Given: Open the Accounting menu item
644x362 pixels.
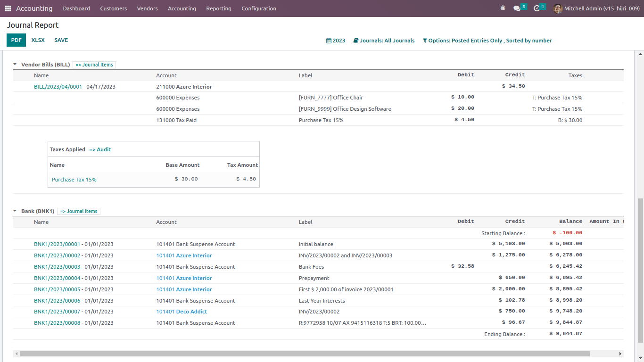Looking at the screenshot, I should pos(182,8).
